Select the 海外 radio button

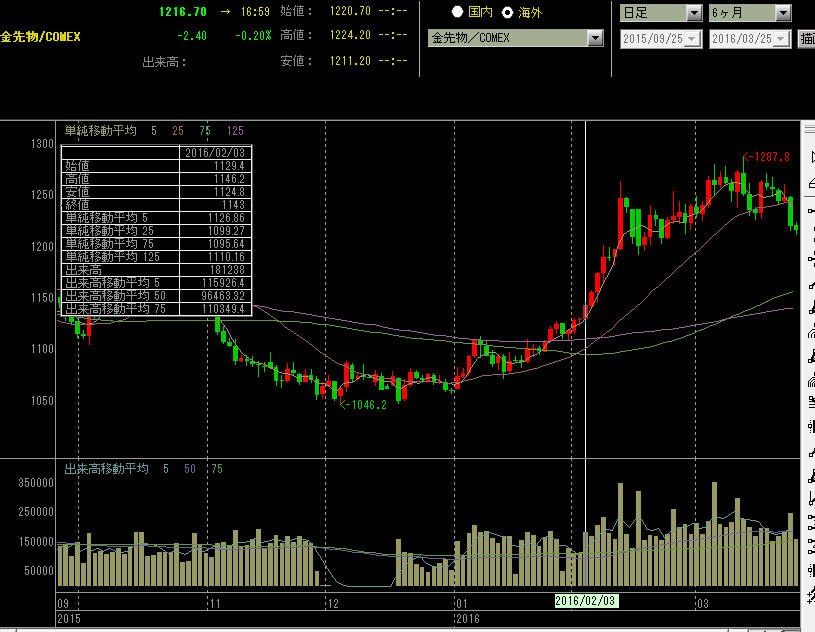click(507, 12)
